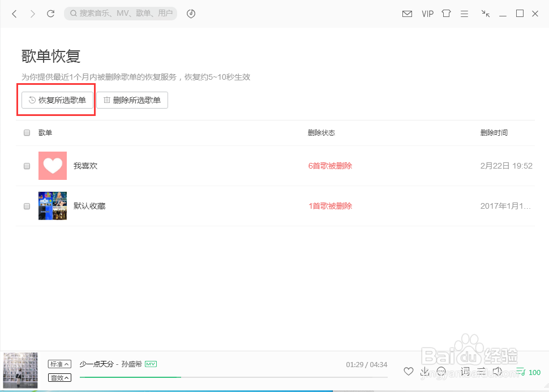Open the VIP membership page

point(427,14)
